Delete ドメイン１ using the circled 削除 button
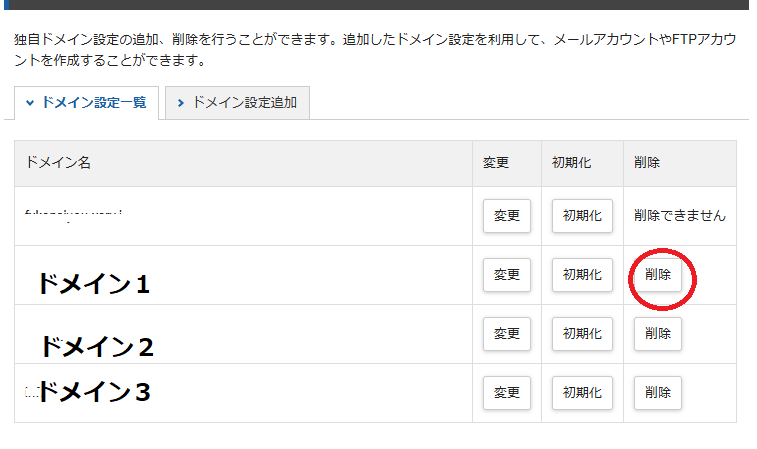 pos(658,274)
